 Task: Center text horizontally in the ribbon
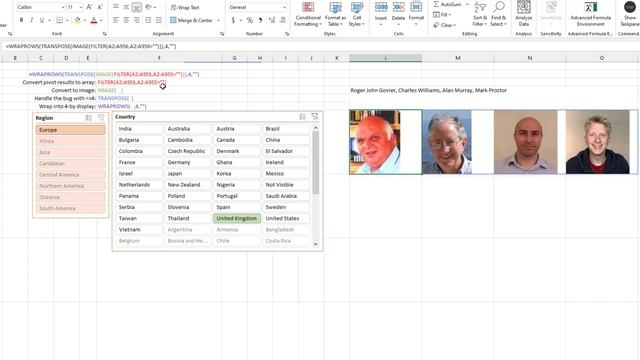(126, 20)
